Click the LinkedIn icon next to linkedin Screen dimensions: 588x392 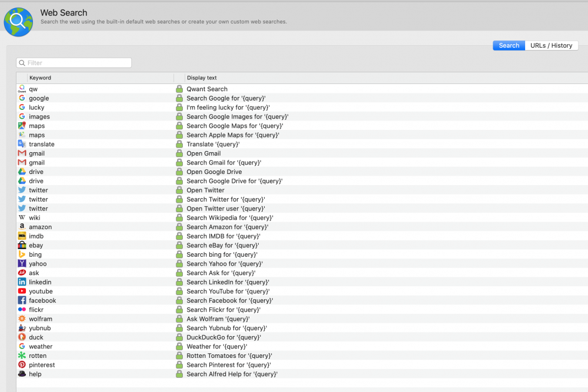pyautogui.click(x=22, y=282)
